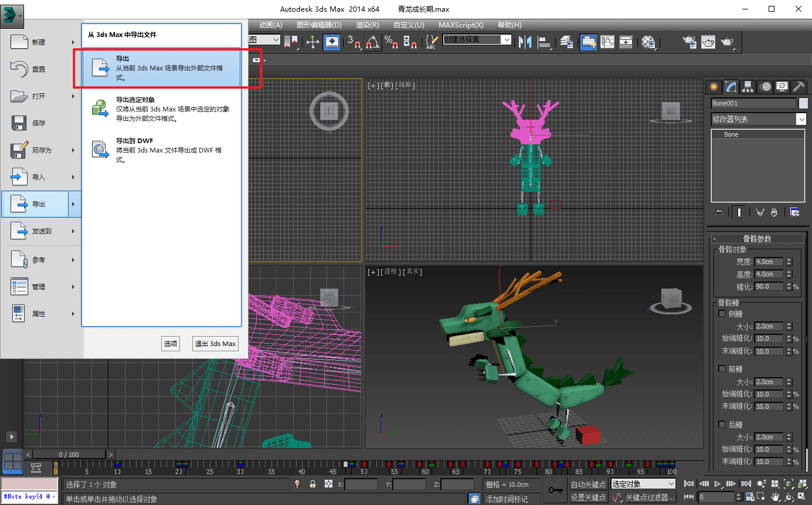Toggle the Spinner Snap tool

[x=410, y=42]
